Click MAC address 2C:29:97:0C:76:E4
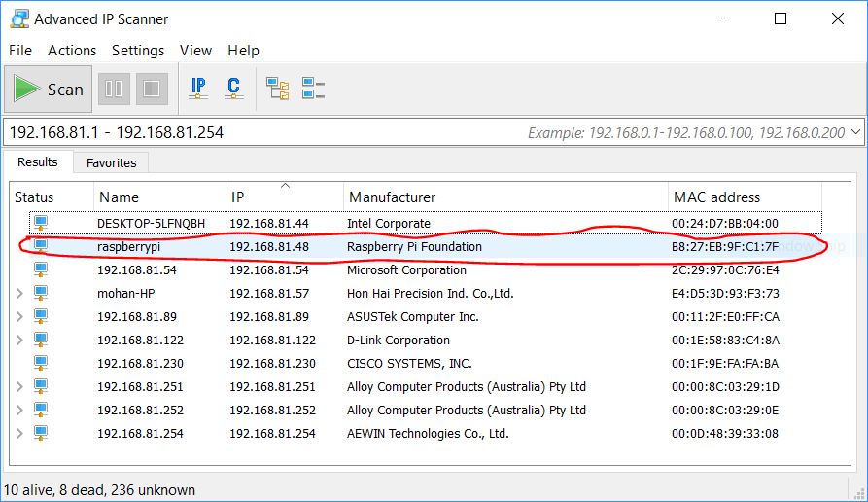The height and width of the screenshot is (502, 868). (x=725, y=269)
